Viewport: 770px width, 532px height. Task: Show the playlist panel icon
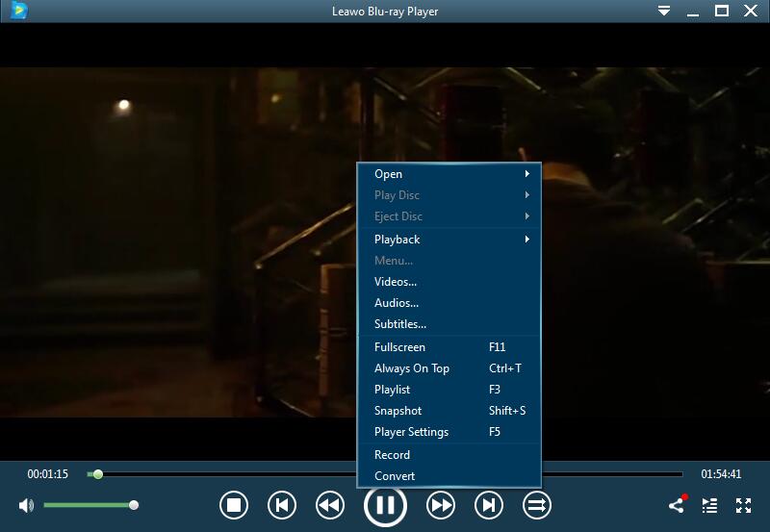(x=709, y=505)
